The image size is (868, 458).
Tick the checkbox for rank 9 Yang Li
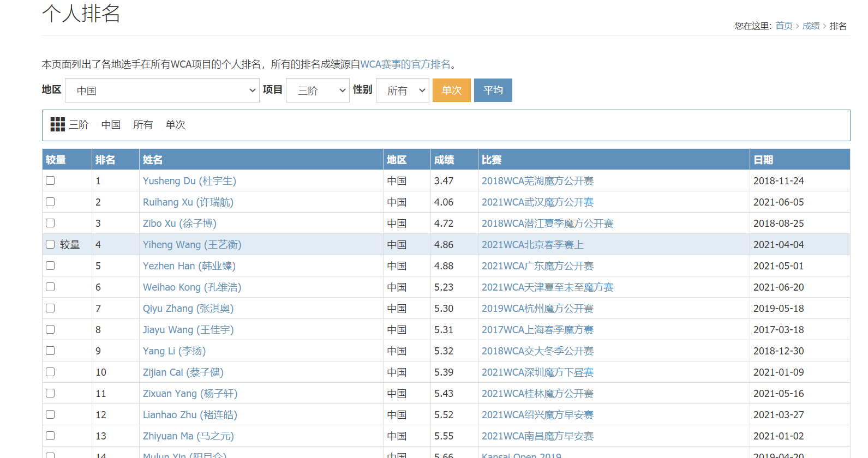click(50, 351)
